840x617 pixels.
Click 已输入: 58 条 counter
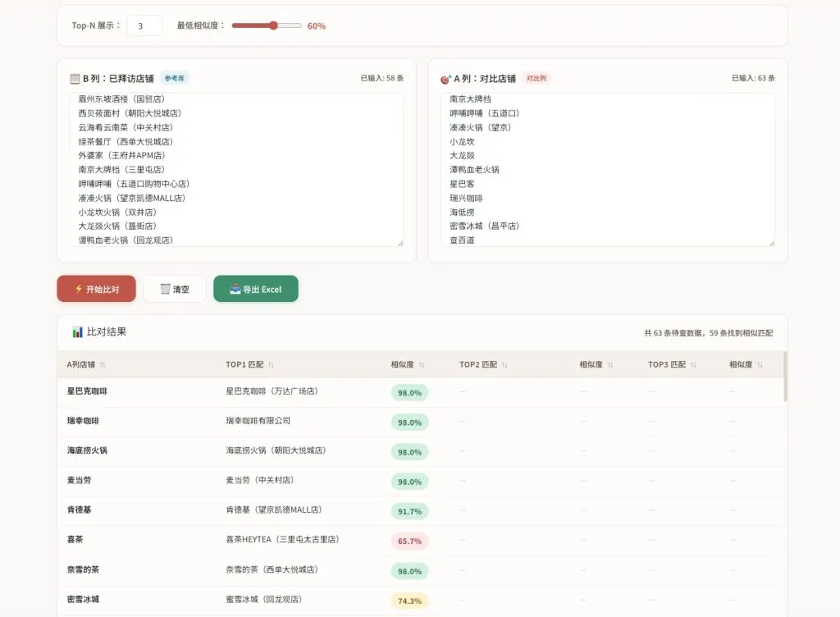coord(382,78)
